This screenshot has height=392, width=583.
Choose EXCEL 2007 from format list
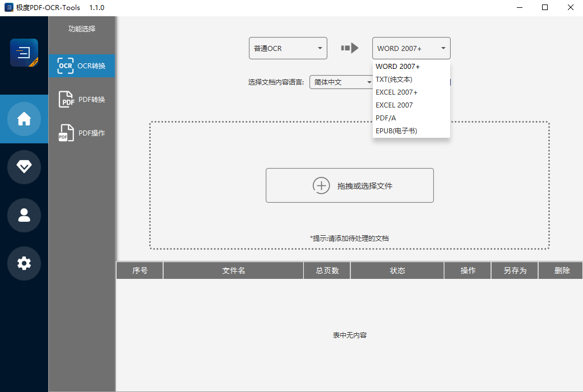pyautogui.click(x=411, y=105)
